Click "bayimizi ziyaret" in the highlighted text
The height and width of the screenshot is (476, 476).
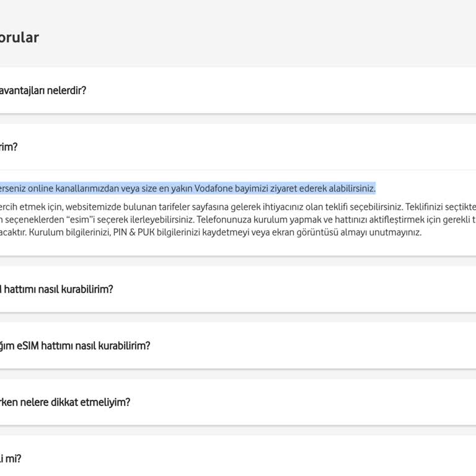click(x=266, y=188)
